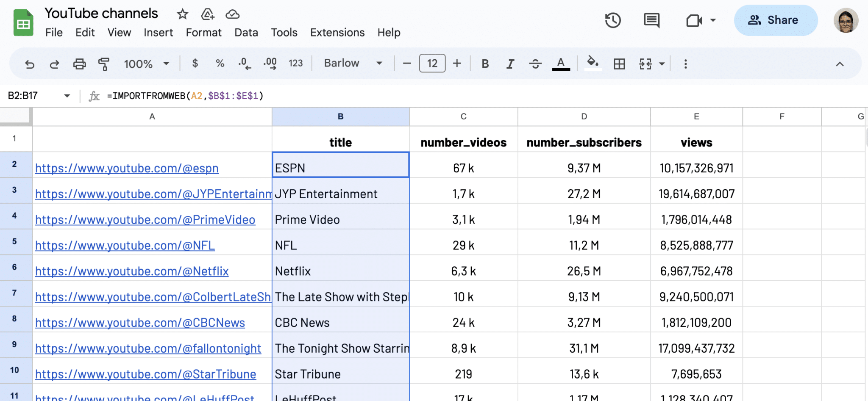The image size is (868, 401).
Task: Open the text color picker
Action: (x=561, y=64)
